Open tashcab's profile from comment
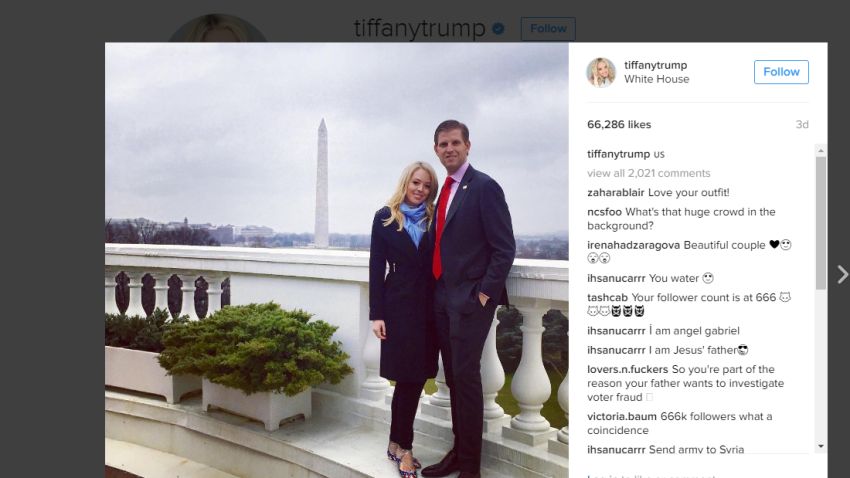The image size is (850, 478). coord(607,298)
